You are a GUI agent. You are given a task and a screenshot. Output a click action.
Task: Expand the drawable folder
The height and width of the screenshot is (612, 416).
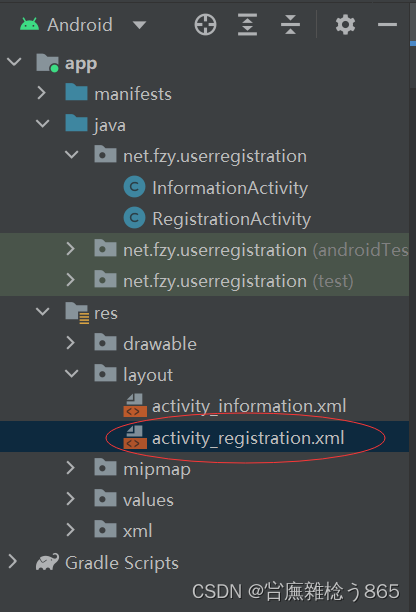(x=71, y=343)
